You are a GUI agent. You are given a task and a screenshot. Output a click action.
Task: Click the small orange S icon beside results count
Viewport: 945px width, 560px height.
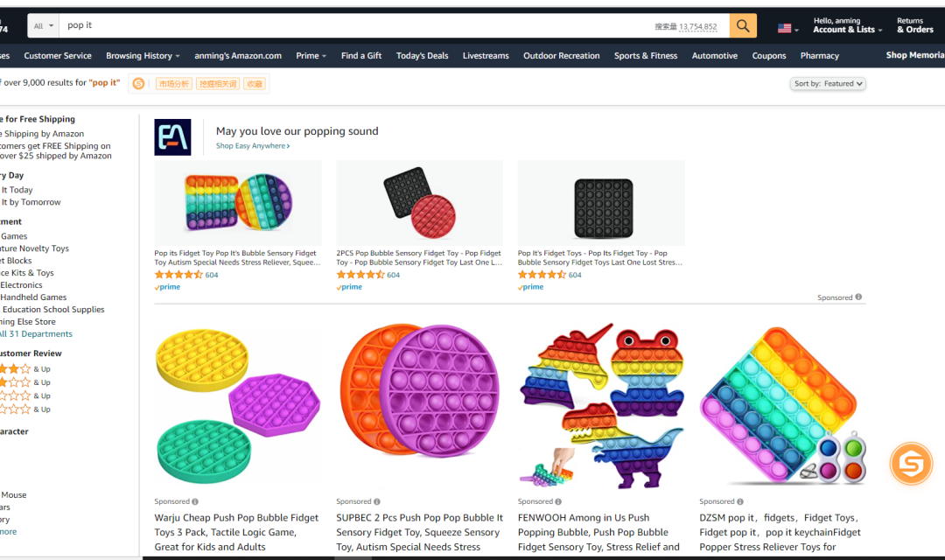pyautogui.click(x=138, y=84)
